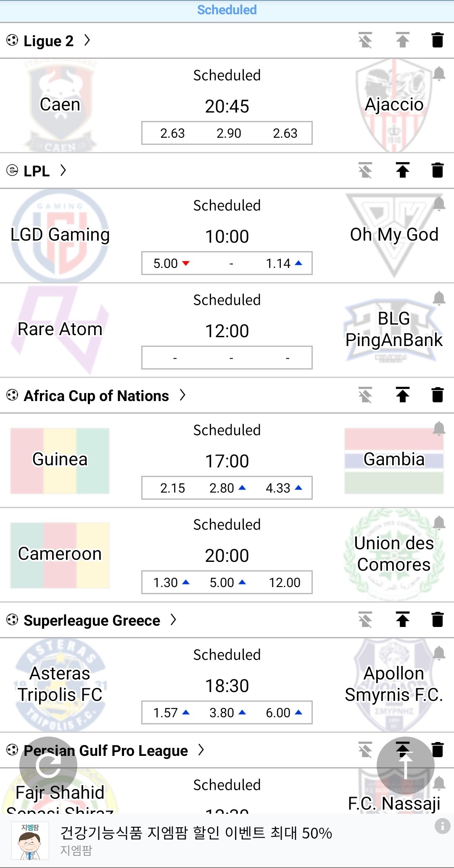Screen dimensions: 454x868
Task: Expand Ligue 2 league chevron
Action: pyautogui.click(x=87, y=40)
